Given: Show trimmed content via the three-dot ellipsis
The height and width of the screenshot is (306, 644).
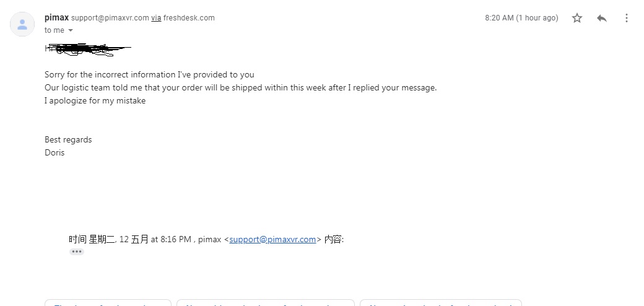Looking at the screenshot, I should pyautogui.click(x=76, y=251).
